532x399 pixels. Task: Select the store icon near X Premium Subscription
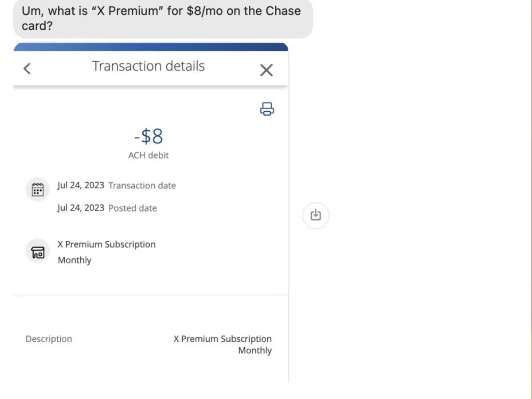tap(37, 251)
